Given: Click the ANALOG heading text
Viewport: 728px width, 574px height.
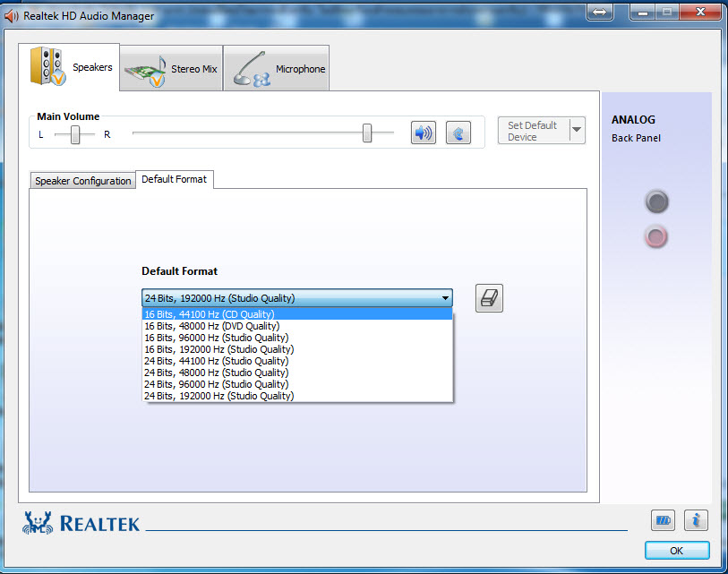Looking at the screenshot, I should (x=633, y=120).
